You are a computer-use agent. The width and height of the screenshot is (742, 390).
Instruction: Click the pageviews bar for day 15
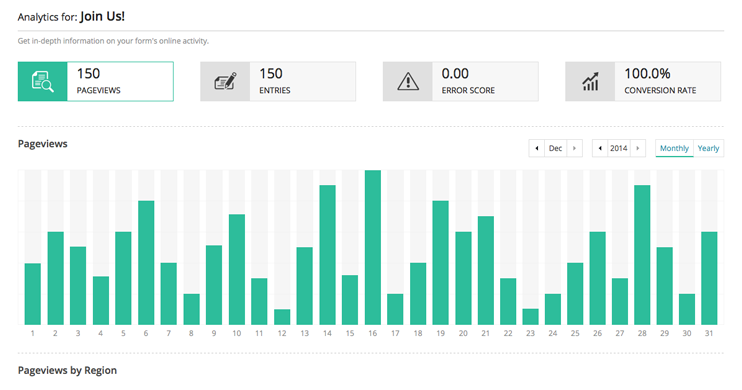(x=350, y=300)
